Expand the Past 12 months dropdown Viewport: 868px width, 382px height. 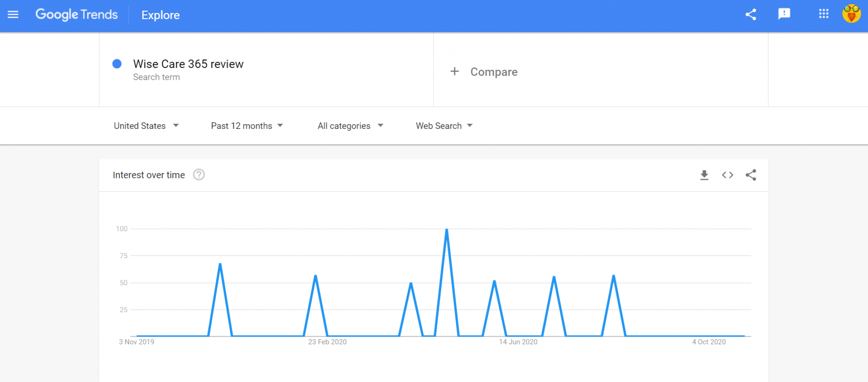click(x=247, y=126)
